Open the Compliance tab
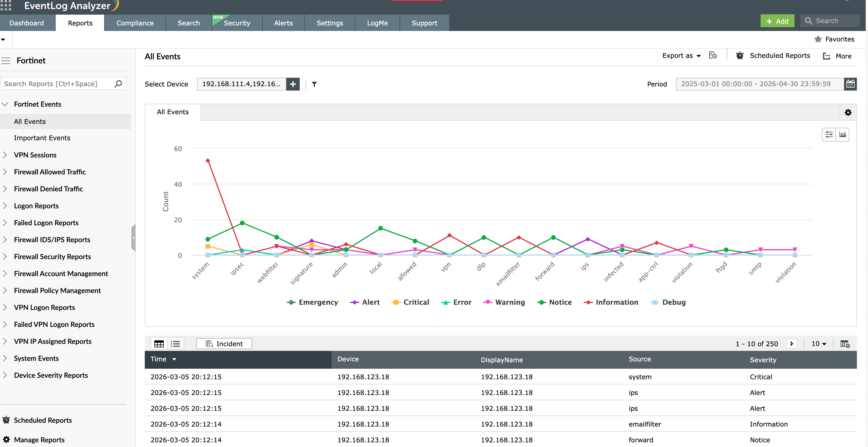The image size is (868, 447). [135, 23]
